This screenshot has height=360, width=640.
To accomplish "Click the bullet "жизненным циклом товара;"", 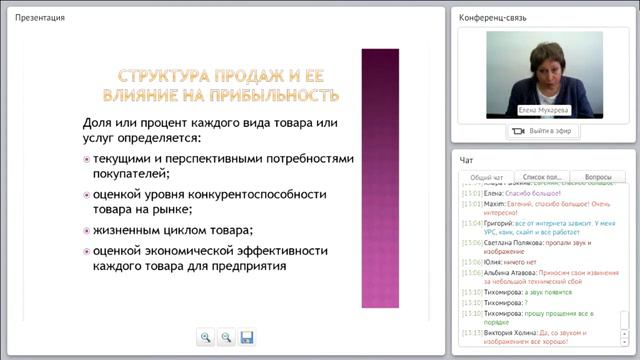I will pyautogui.click(x=173, y=230).
